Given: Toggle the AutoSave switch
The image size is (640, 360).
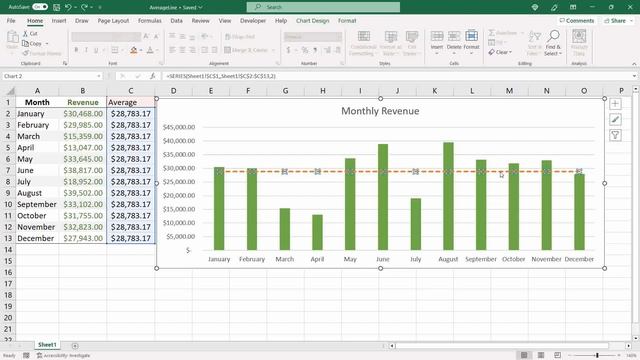Looking at the screenshot, I should point(40,7).
